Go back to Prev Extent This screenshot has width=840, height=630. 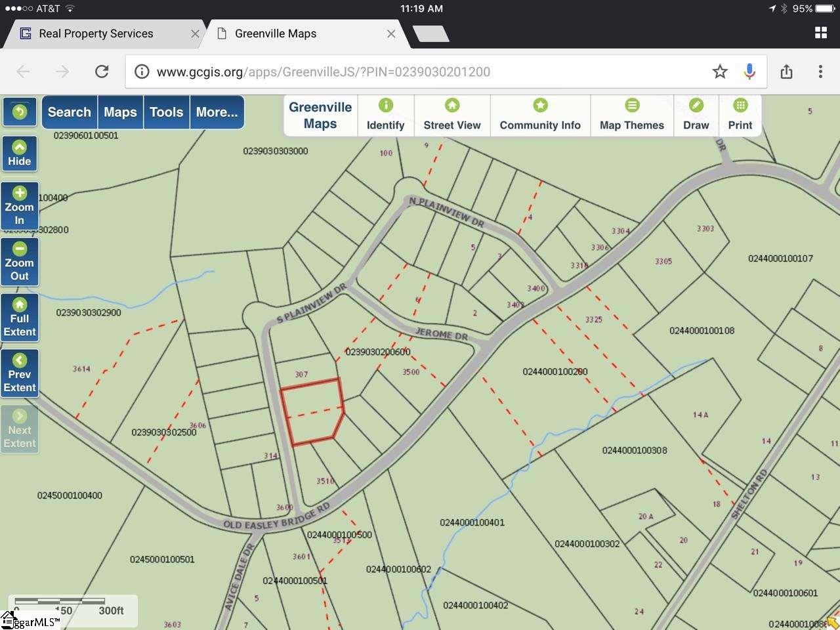[x=20, y=373]
